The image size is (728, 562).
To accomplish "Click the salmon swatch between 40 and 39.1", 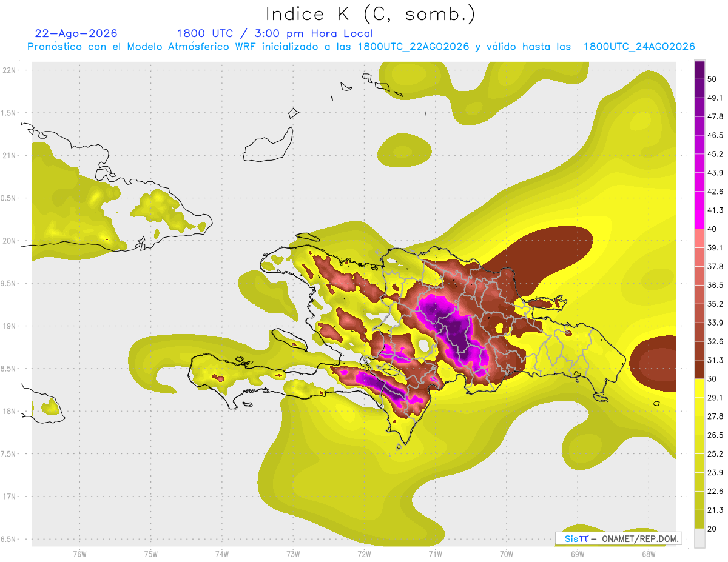I will [699, 238].
